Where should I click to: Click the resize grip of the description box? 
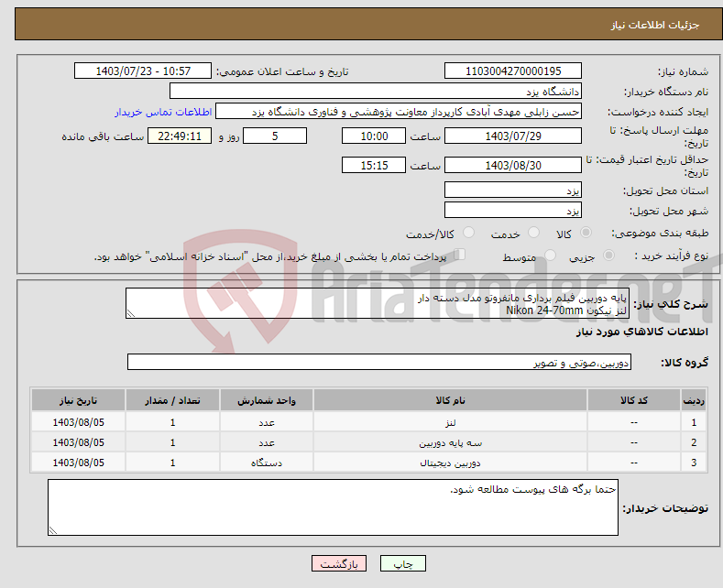(x=131, y=313)
